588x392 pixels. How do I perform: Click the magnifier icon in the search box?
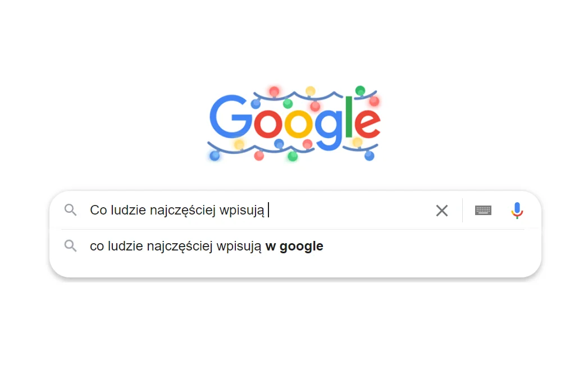[x=71, y=210]
